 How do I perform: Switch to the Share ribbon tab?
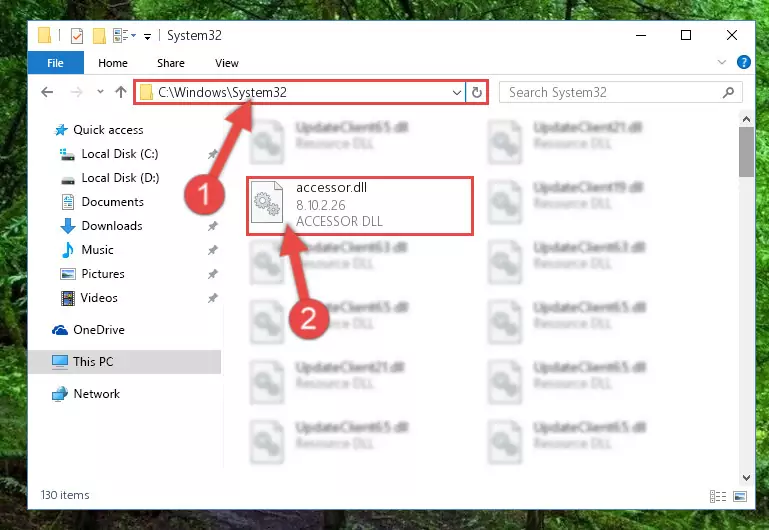(171, 63)
